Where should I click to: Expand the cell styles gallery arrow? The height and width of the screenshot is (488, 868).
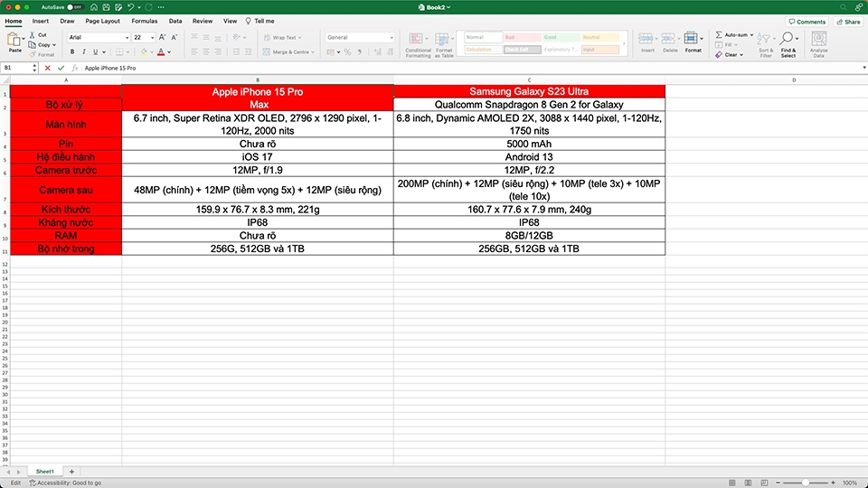click(x=624, y=43)
